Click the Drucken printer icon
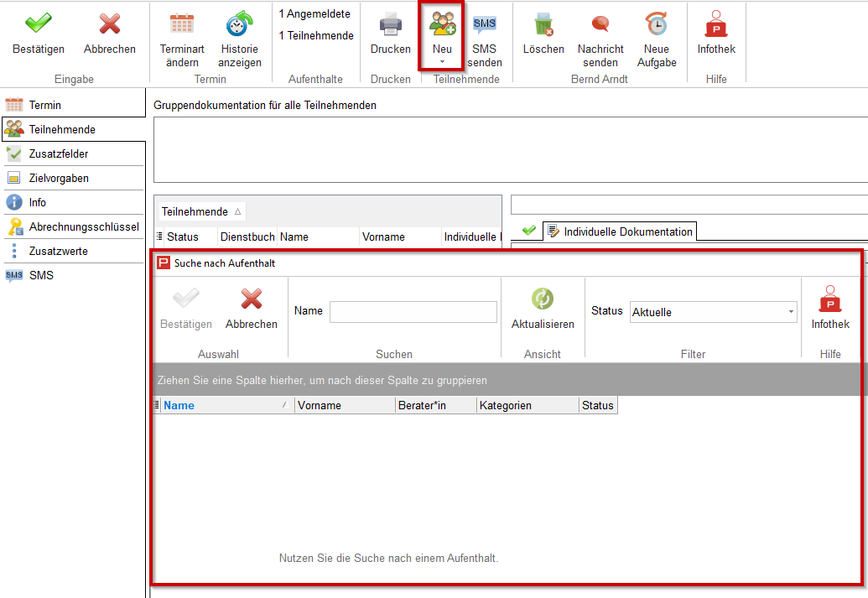The image size is (868, 598). point(391,24)
